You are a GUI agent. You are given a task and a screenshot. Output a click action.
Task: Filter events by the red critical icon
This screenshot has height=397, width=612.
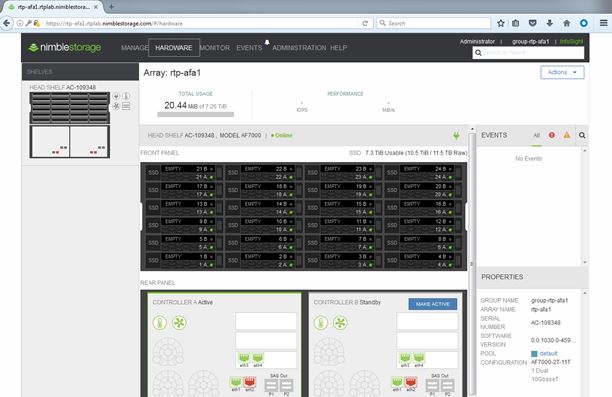tap(552, 135)
